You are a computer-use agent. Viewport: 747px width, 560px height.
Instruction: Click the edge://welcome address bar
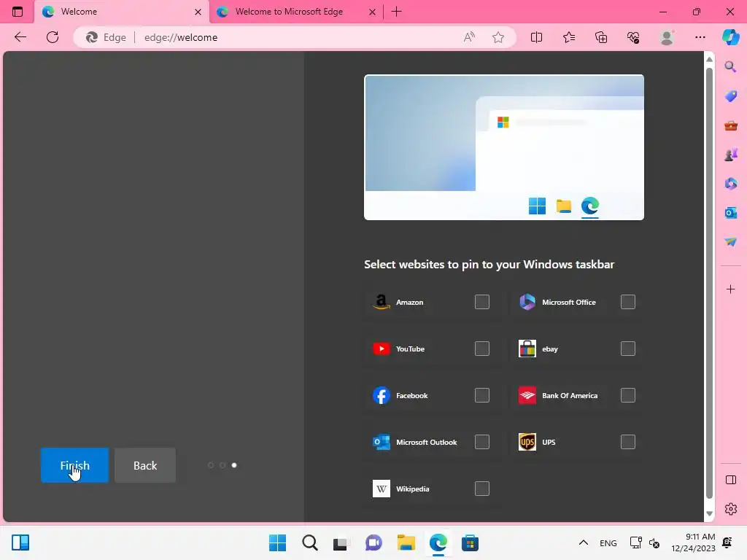295,37
